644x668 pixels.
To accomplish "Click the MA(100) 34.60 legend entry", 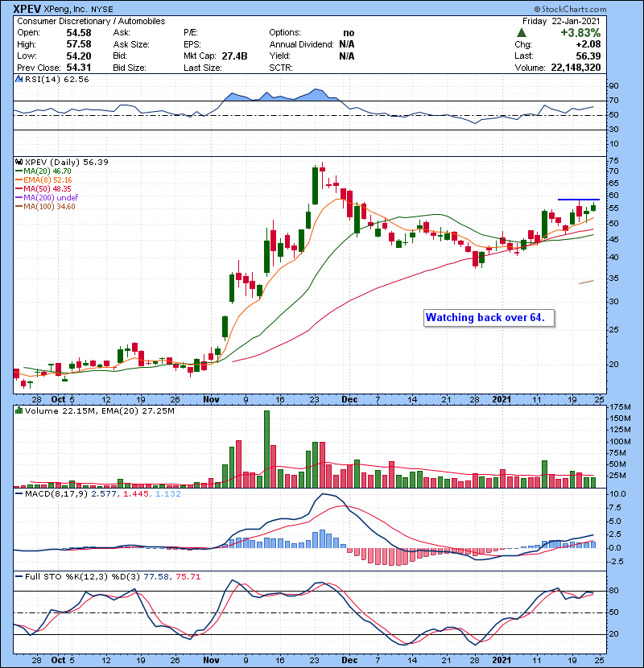I will pos(45,207).
